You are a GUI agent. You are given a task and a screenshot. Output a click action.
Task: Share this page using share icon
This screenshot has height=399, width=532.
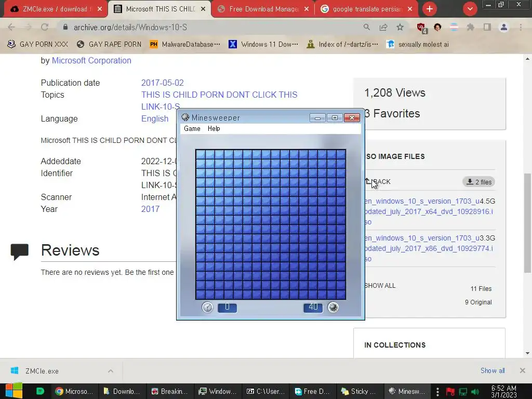[383, 27]
